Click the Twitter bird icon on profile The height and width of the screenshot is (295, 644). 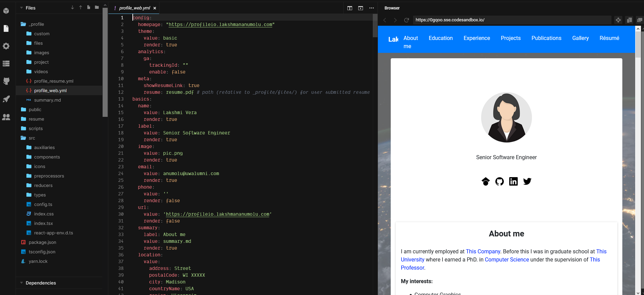pos(527,182)
